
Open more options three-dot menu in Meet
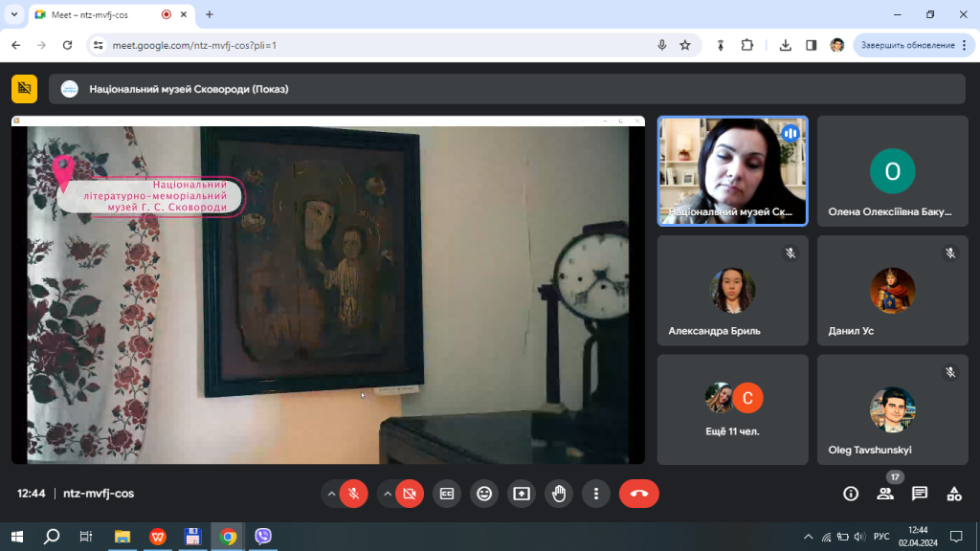pos(596,494)
